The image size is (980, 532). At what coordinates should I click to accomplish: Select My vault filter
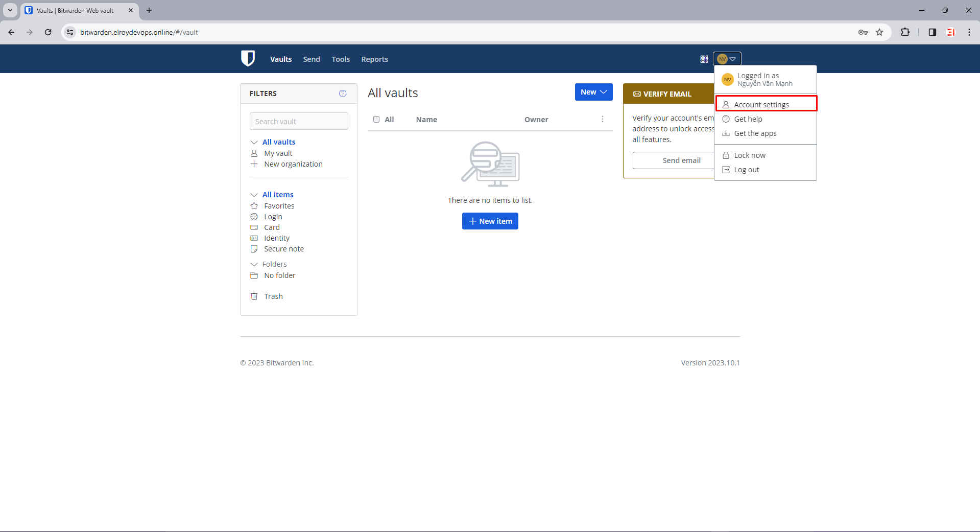click(x=278, y=153)
